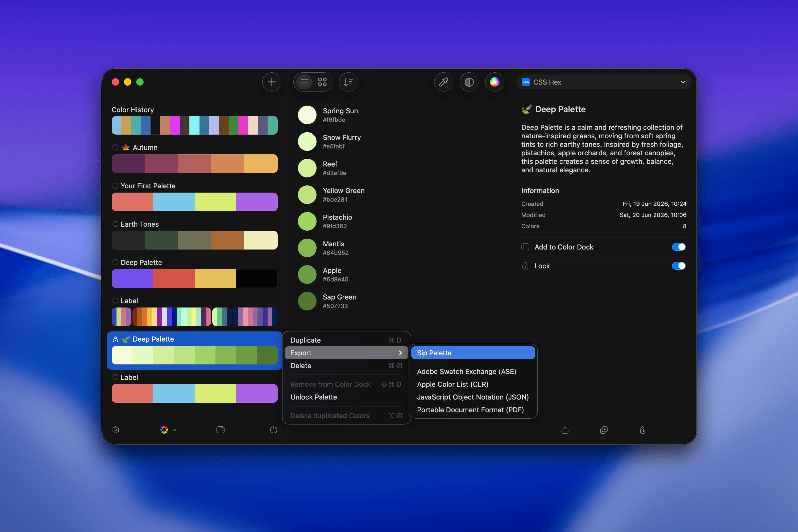The height and width of the screenshot is (532, 798).
Task: Click the share export icon
Action: (565, 430)
